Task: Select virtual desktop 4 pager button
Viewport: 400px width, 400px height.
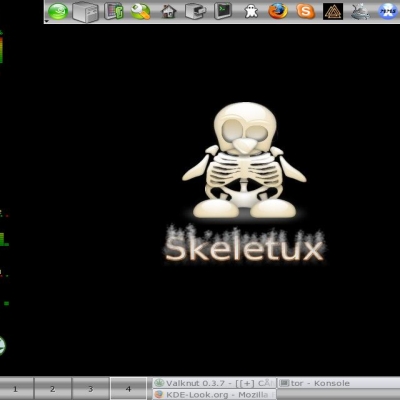Action: click(128, 389)
